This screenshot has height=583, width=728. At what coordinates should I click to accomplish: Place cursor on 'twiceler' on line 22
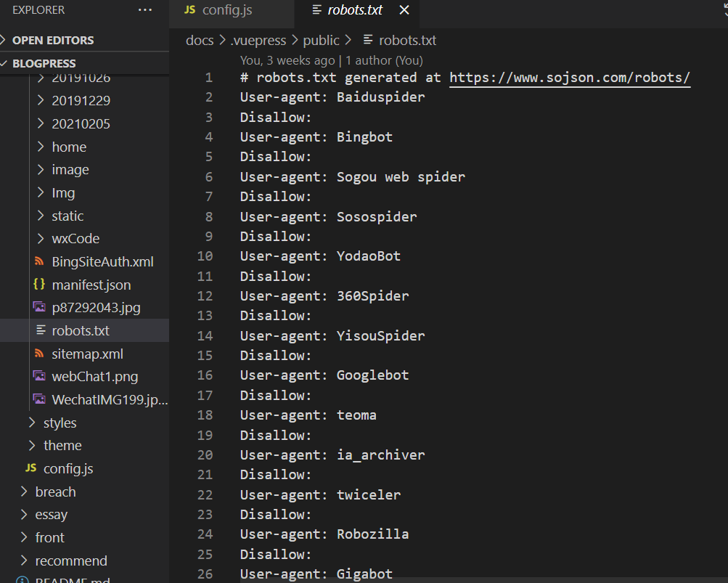click(369, 494)
